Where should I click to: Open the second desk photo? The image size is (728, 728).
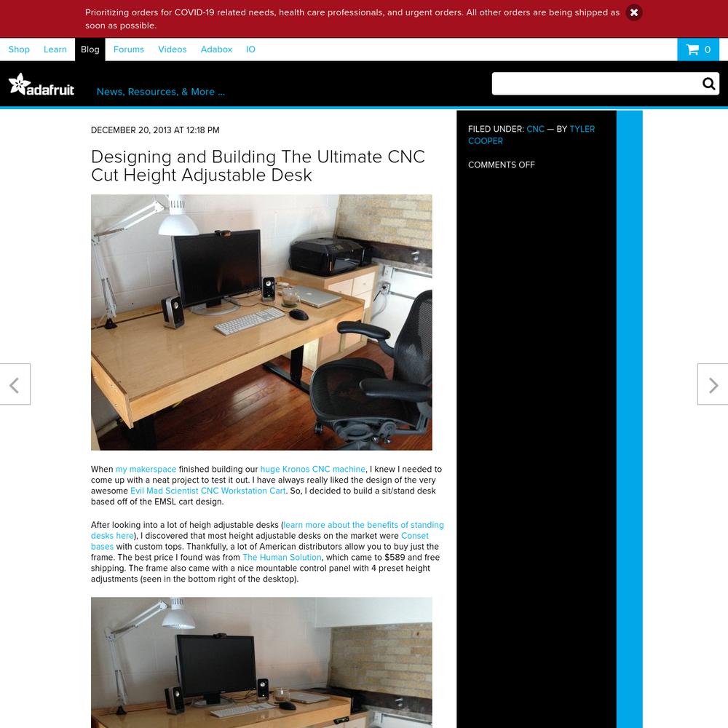[x=261, y=662]
